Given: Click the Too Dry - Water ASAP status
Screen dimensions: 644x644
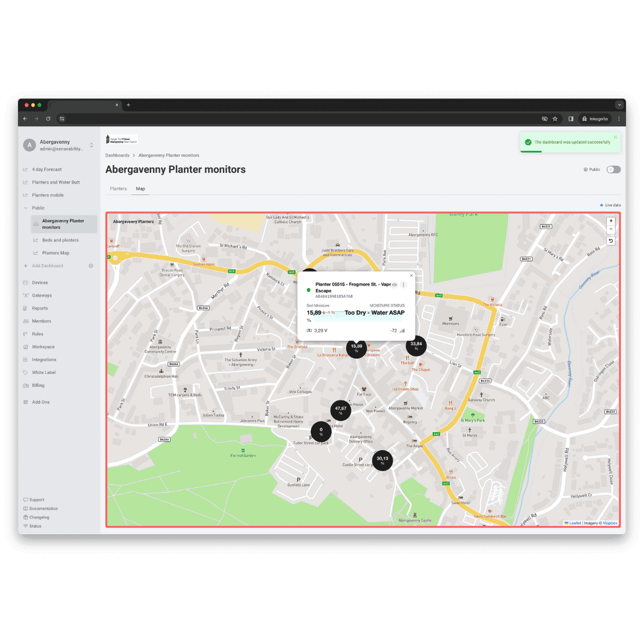Looking at the screenshot, I should point(375,312).
